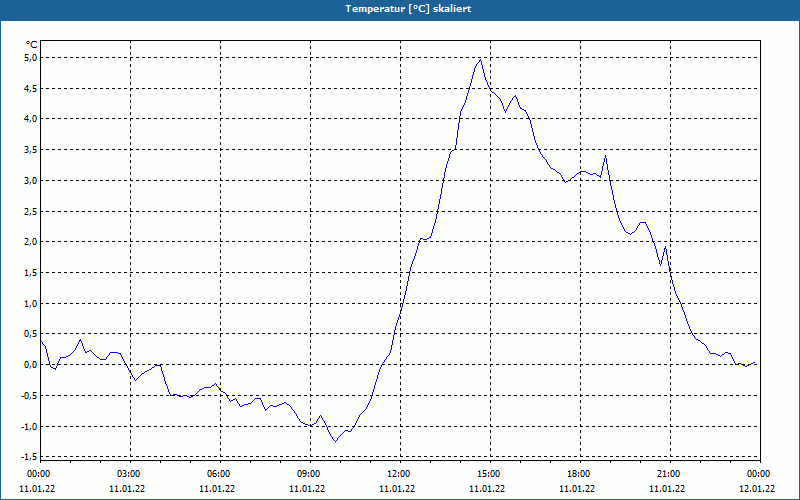Click the 00:00 time label for 12.01.22
This screenshot has width=800, height=500.
(760, 474)
